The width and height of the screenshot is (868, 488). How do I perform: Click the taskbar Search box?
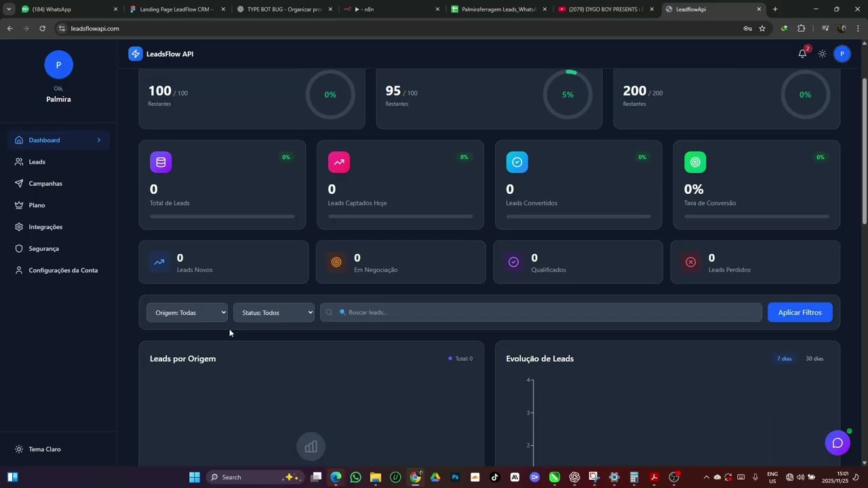254,477
